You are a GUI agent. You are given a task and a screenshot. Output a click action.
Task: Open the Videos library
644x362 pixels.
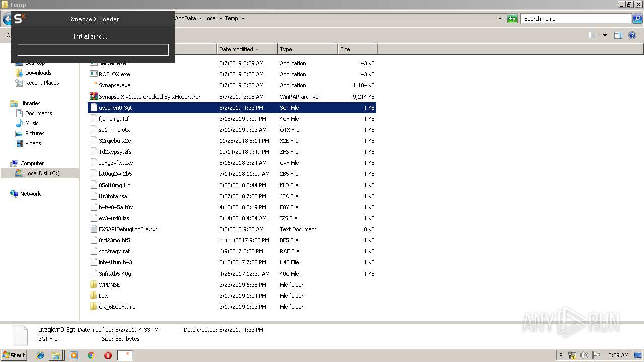click(33, 143)
